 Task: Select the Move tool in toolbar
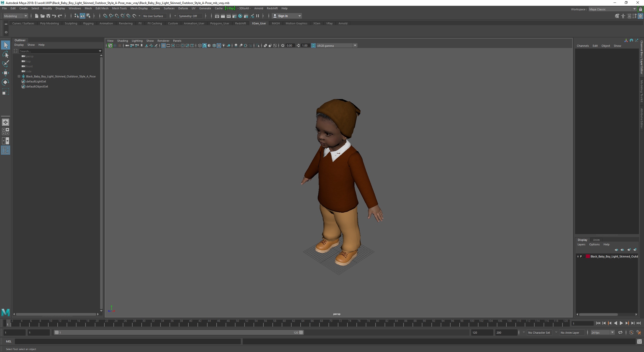tap(6, 72)
